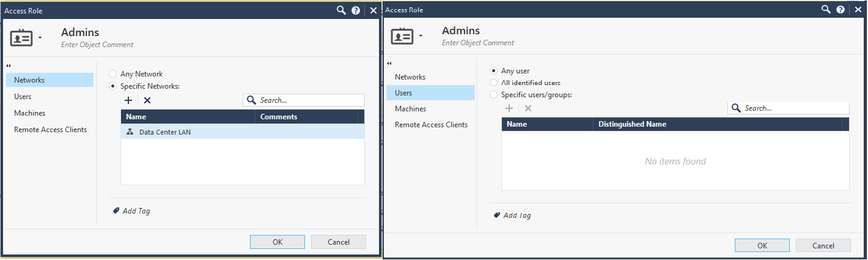This screenshot has width=868, height=260.
Task: Select the Specific users/groups radio button
Action: pos(494,95)
